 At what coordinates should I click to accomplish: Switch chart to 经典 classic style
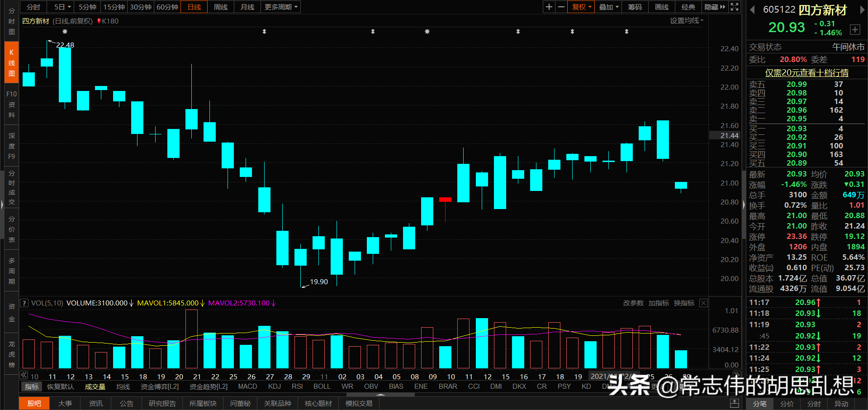pos(688,7)
